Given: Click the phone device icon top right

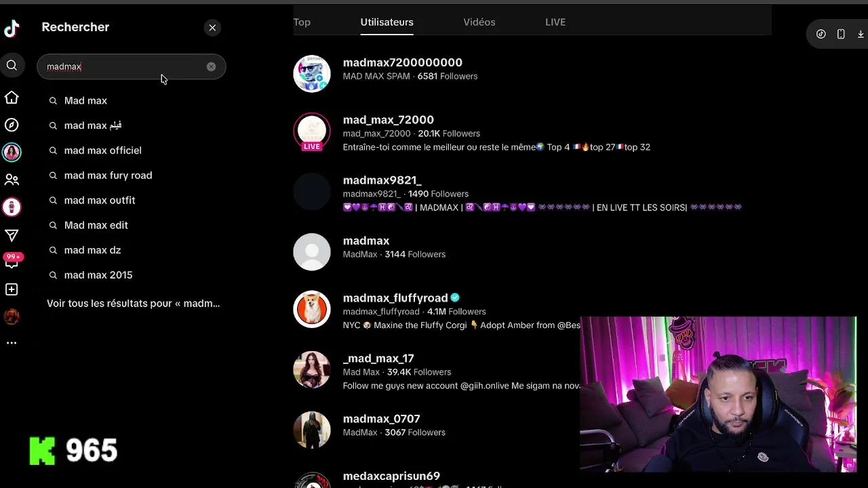Looking at the screenshot, I should [x=841, y=34].
